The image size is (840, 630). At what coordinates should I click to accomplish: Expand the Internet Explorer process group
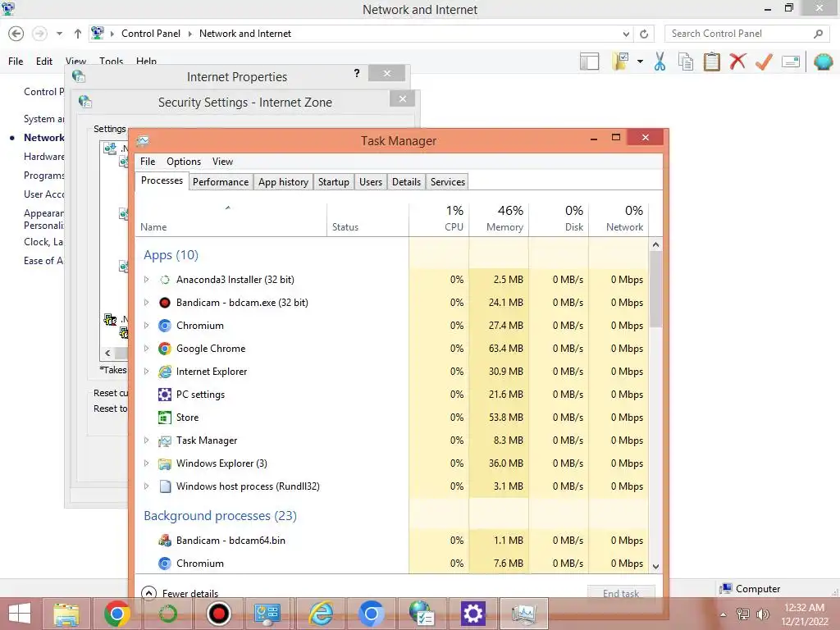coord(146,372)
